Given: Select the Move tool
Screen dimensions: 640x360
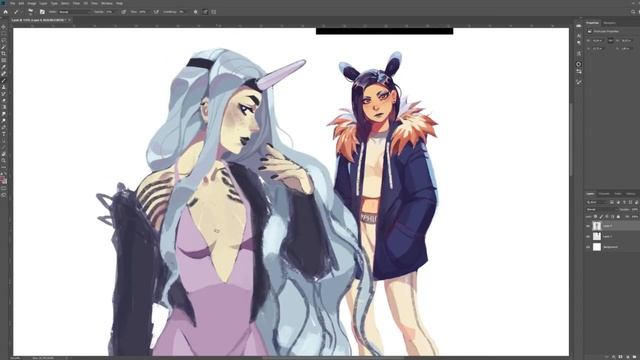Looking at the screenshot, I should click(4, 27).
